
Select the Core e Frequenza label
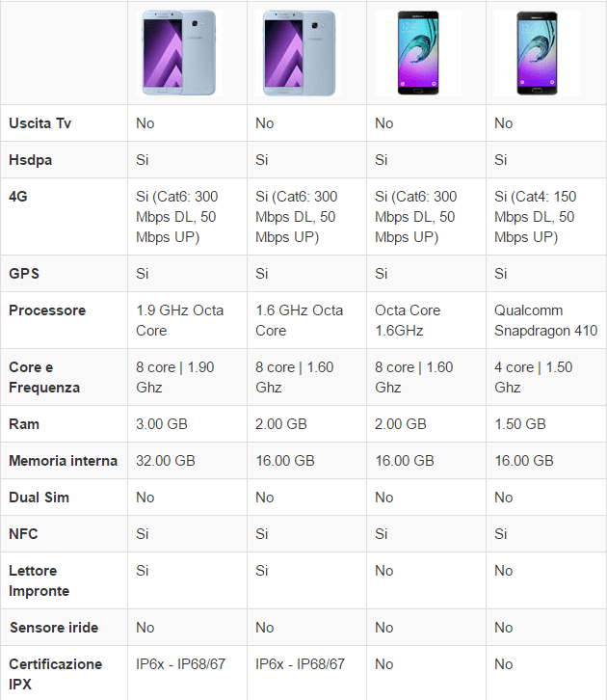(x=44, y=377)
